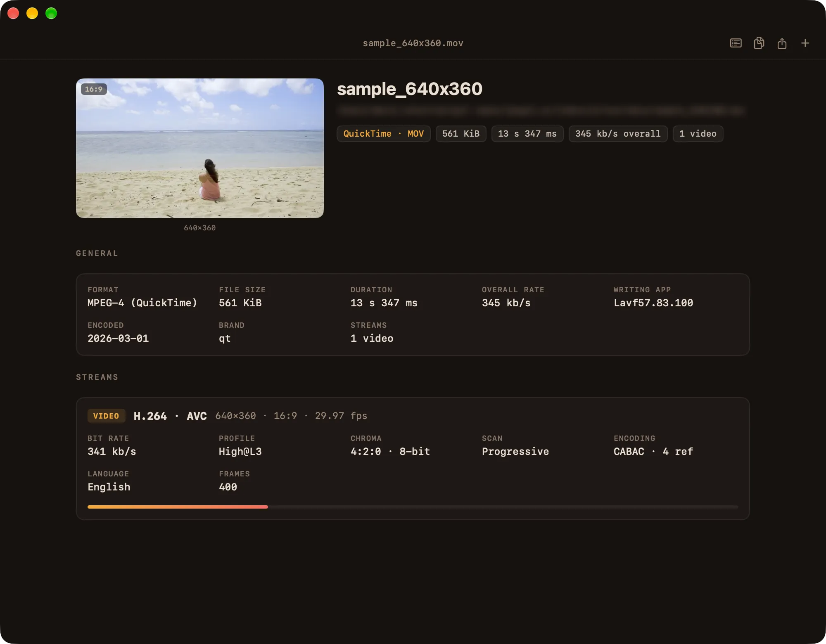This screenshot has width=826, height=644.
Task: Click the 1 video tag
Action: tap(698, 134)
